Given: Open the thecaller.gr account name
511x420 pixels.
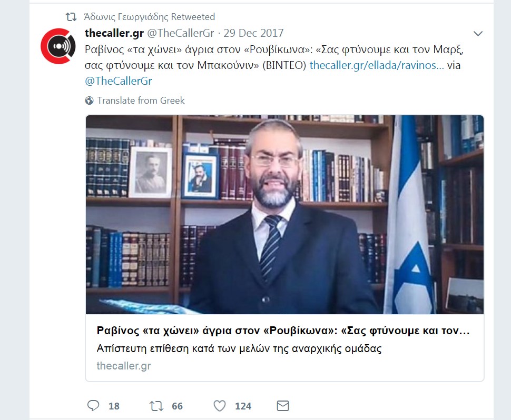Looking at the screenshot, I should pyautogui.click(x=114, y=33).
